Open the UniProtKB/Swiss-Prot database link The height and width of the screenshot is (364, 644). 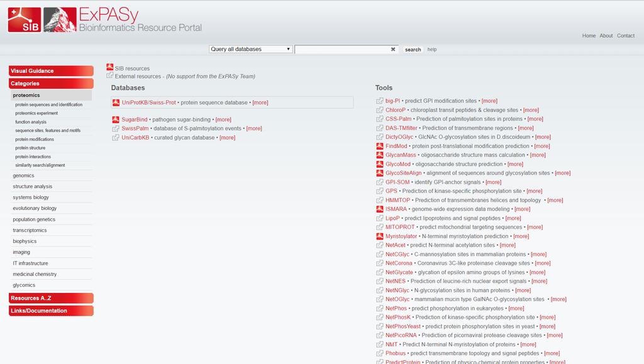148,102
